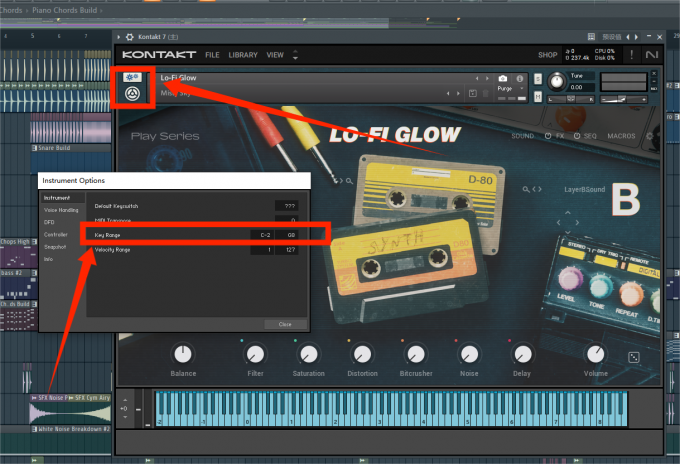The height and width of the screenshot is (464, 680).
Task: Toggle the instrument Solo (S) button
Action: [538, 78]
